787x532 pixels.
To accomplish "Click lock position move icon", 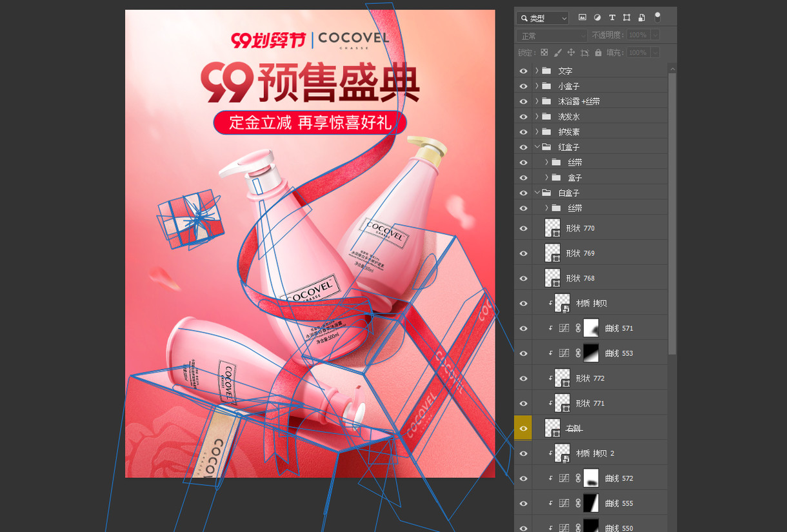I will pyautogui.click(x=571, y=52).
